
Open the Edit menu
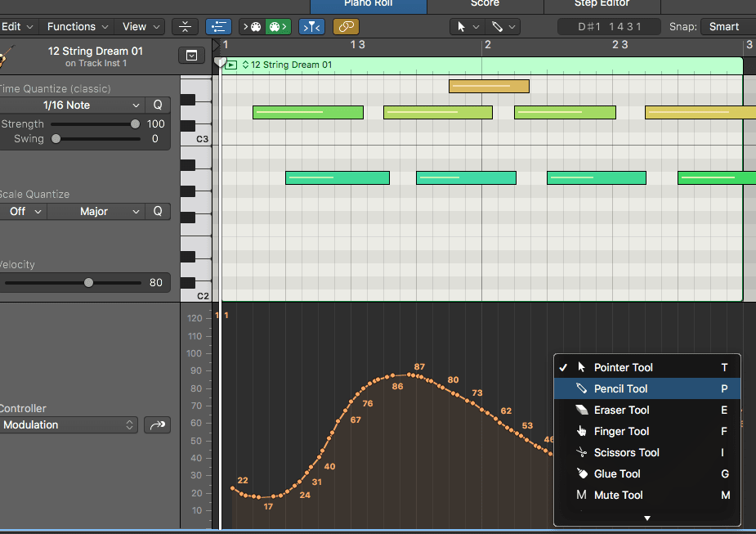(17, 26)
